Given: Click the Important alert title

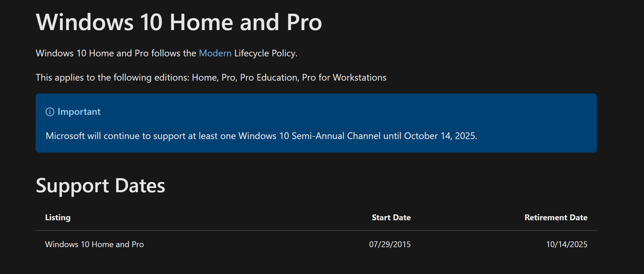Looking at the screenshot, I should click(x=79, y=112).
